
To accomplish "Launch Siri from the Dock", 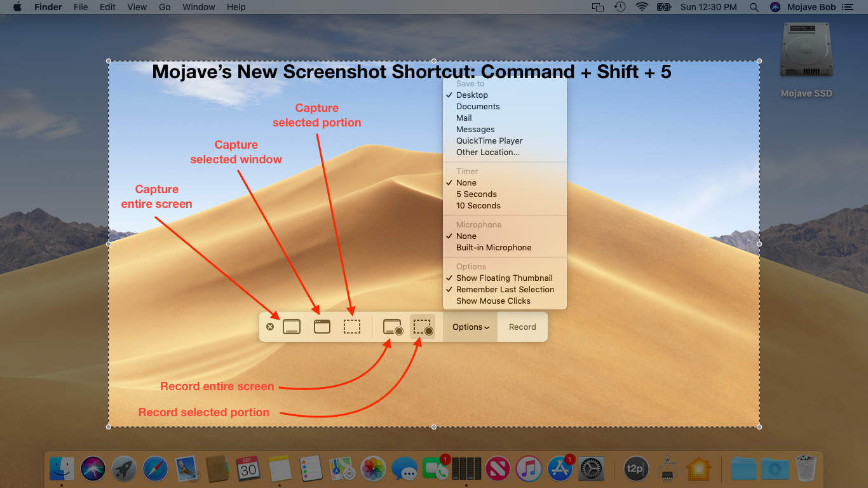I will [93, 469].
